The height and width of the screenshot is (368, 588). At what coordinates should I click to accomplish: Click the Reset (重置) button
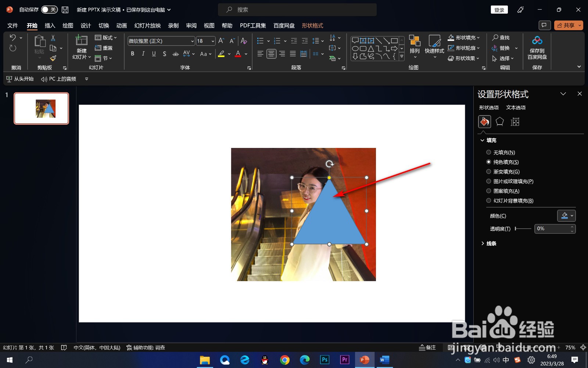104,48
